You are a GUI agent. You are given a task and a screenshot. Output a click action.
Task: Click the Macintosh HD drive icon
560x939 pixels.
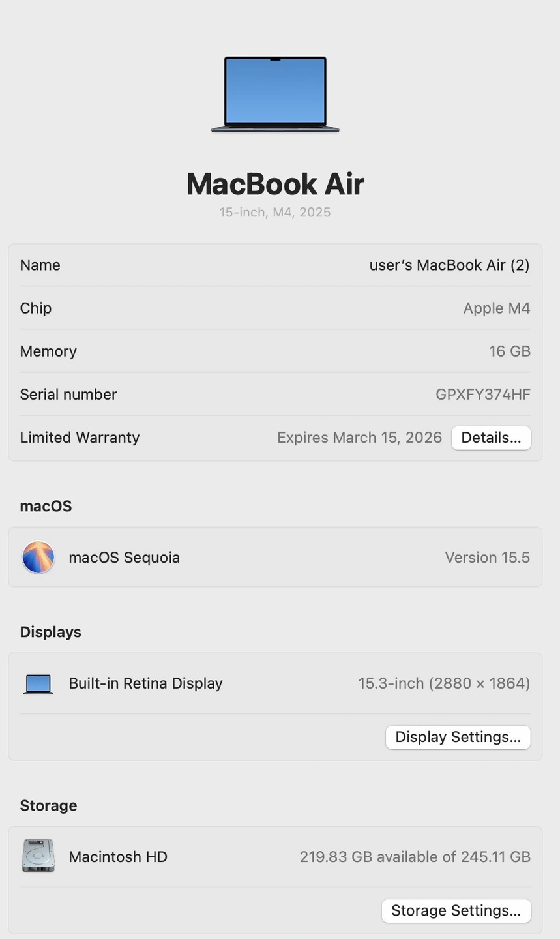coord(38,856)
